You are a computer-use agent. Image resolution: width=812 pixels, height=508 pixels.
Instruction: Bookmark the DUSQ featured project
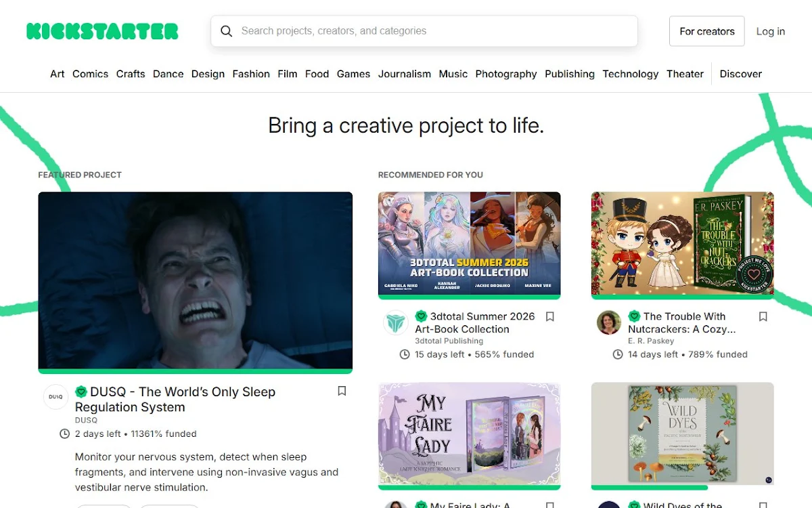point(342,391)
